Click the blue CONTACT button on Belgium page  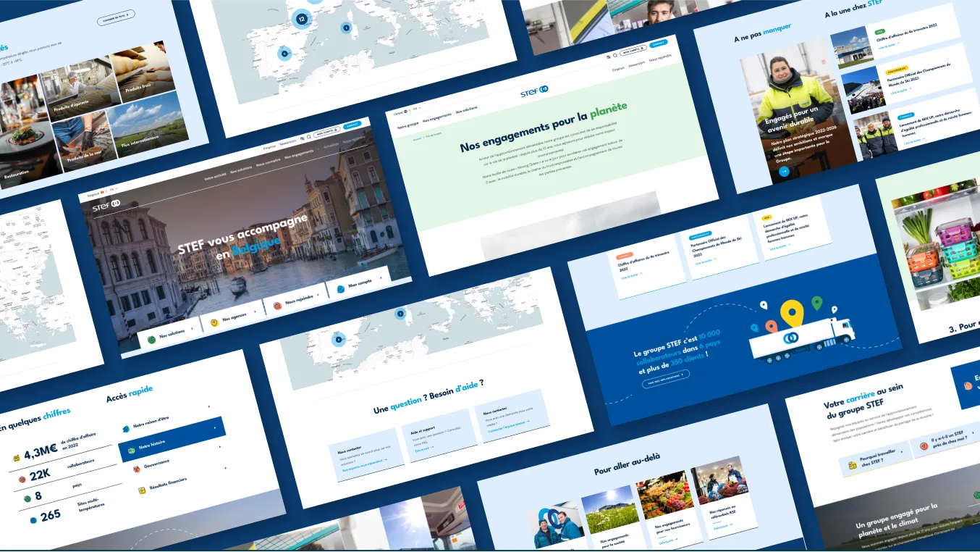coord(352,125)
